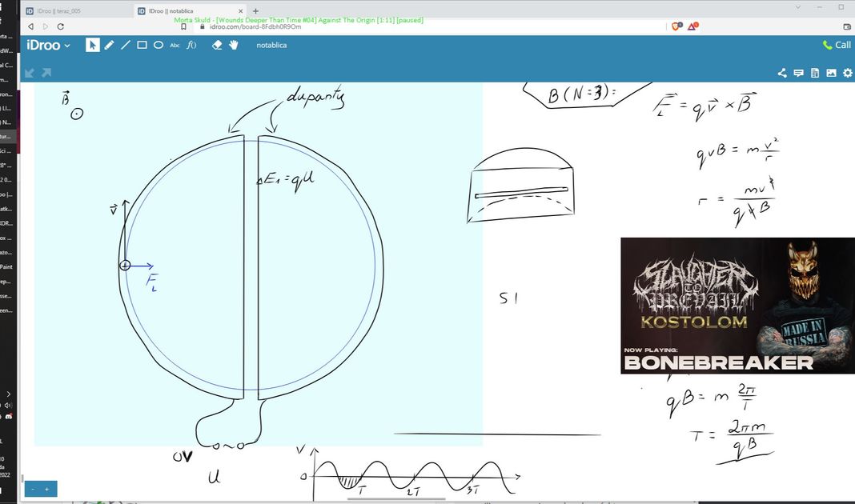Image resolution: width=855 pixels, height=504 pixels.
Task: Zoom in with the plus button
Action: point(46,489)
